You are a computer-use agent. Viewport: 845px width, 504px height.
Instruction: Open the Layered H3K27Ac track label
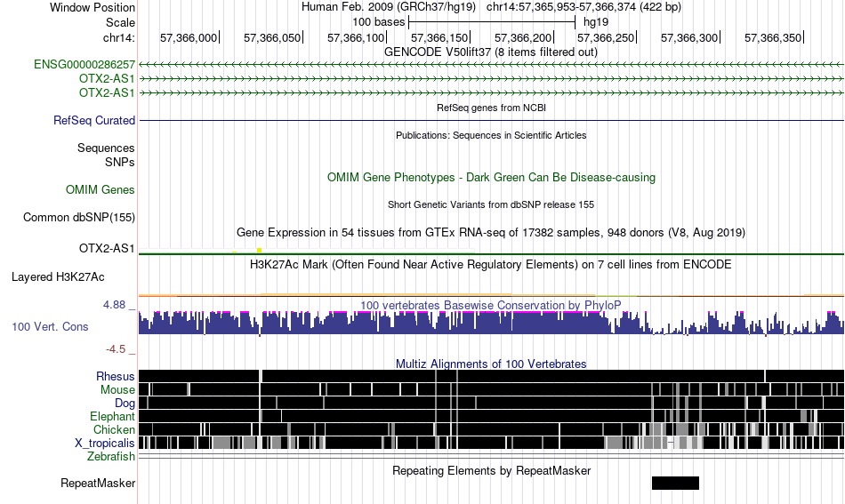click(58, 277)
